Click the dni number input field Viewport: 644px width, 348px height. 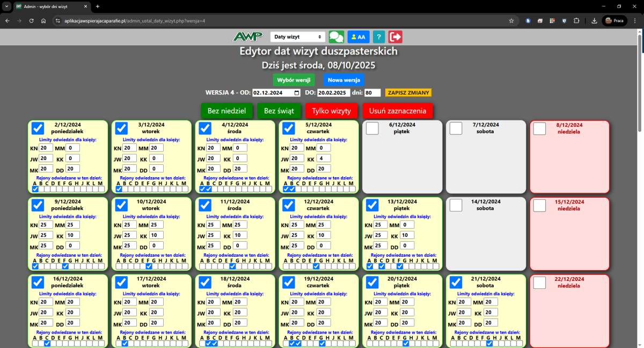pos(372,93)
